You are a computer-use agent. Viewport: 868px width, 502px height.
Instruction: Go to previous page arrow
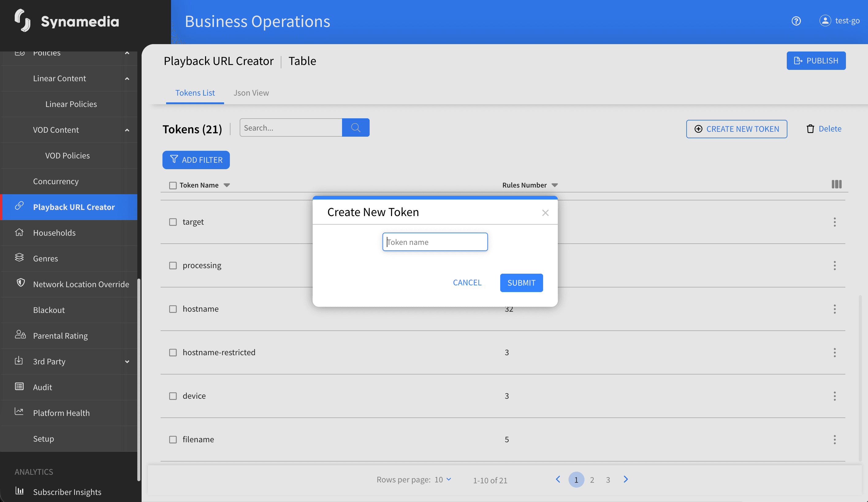558,479
